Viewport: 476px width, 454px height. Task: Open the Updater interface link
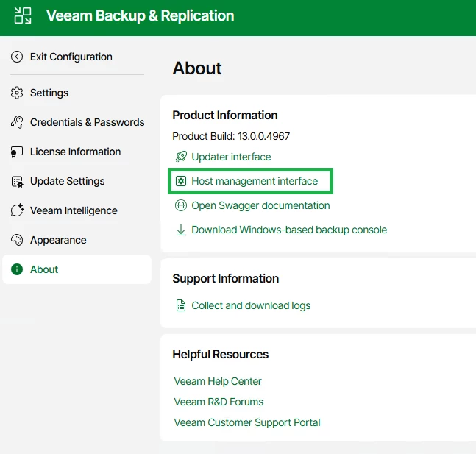pos(231,157)
